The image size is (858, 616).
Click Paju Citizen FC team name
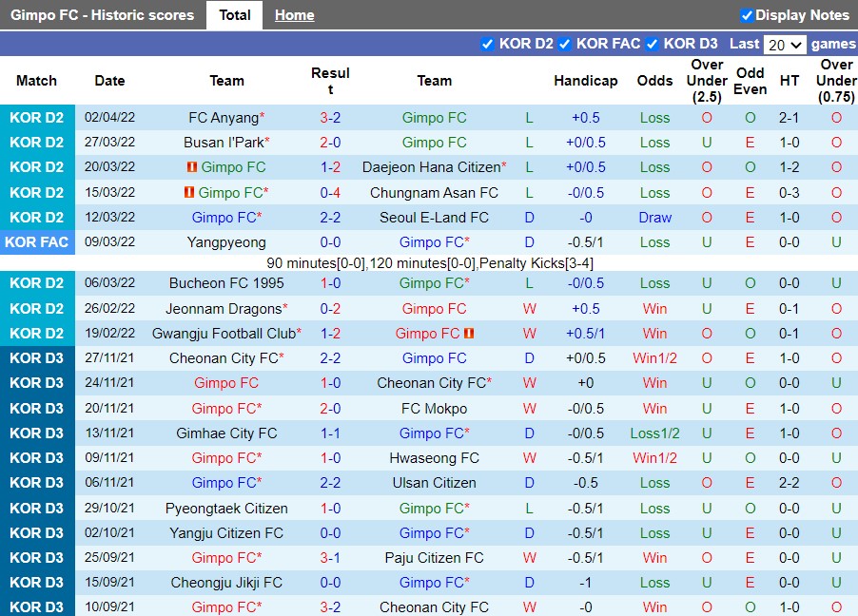[434, 557]
